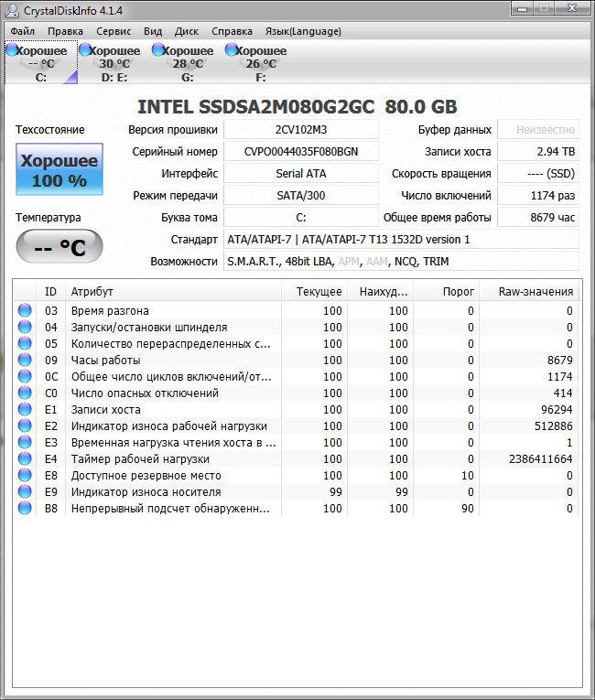595x700 pixels.
Task: Click the drive title INTEL SSDSA2M080G2GC 80.0 GB
Action: point(297,107)
